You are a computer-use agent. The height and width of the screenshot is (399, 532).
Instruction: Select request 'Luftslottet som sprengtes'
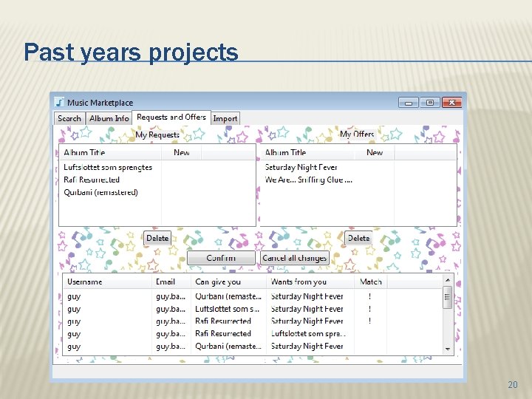[108, 167]
